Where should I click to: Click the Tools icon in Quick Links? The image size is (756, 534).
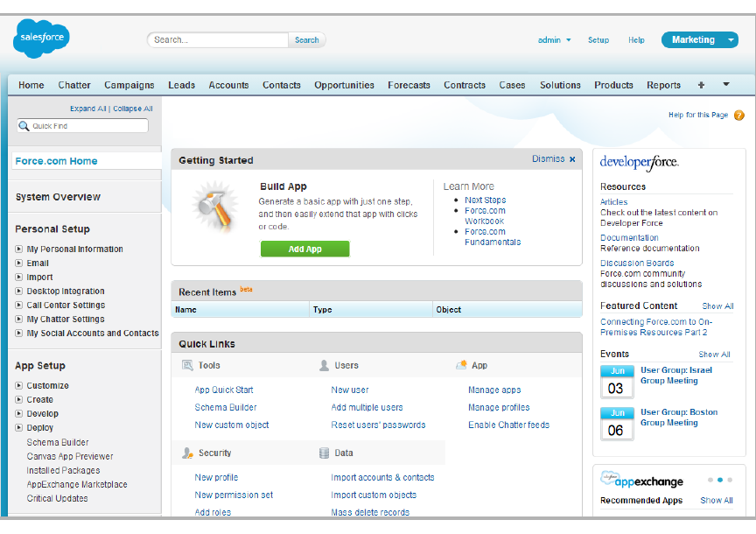click(x=187, y=365)
